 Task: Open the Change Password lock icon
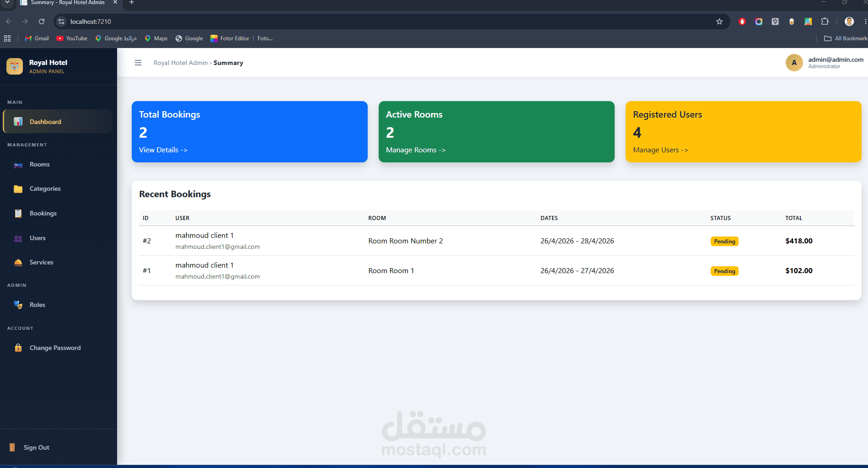point(18,348)
